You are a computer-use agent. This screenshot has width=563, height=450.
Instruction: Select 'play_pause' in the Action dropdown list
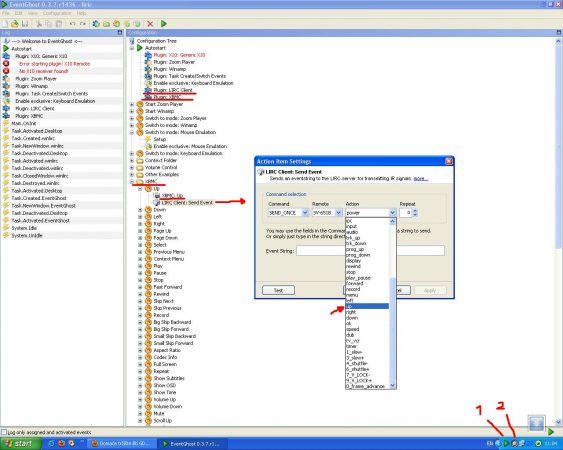(x=367, y=278)
